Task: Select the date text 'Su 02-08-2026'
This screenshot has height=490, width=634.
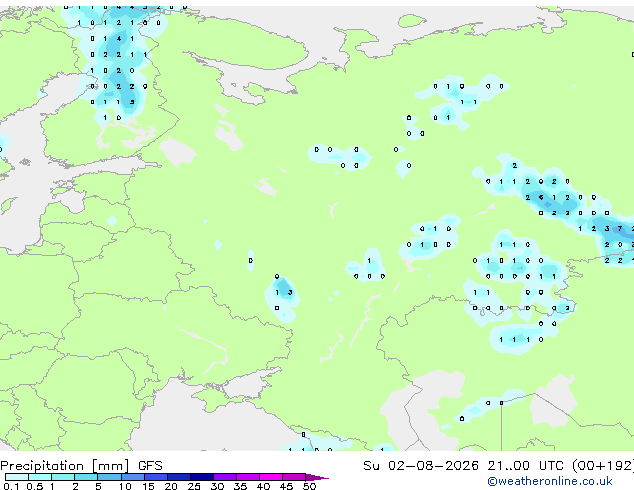Action: (421, 466)
